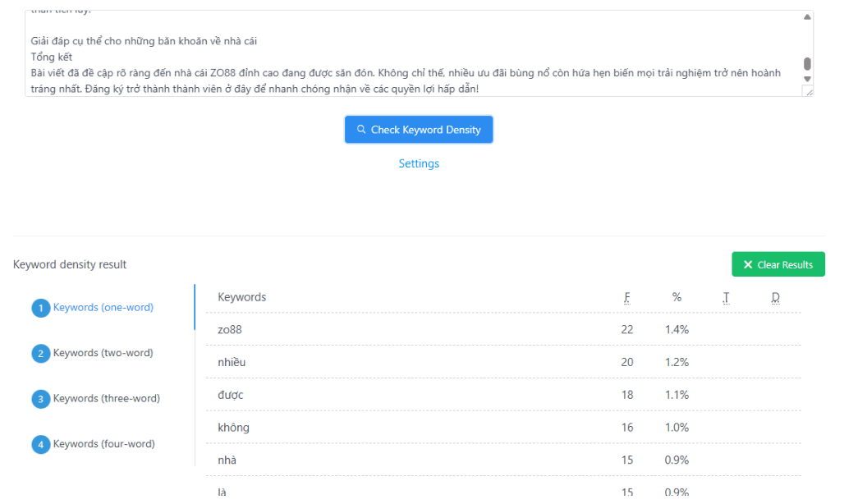Viewport: 858px width, 504px height.
Task: Click the number 1 circle badge
Action: (x=41, y=309)
